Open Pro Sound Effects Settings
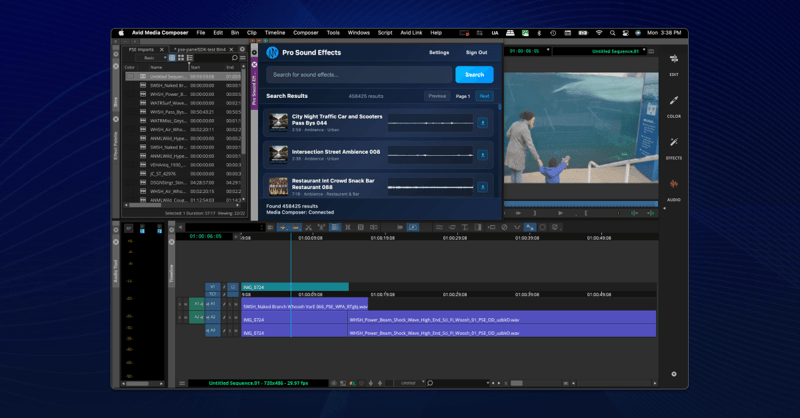Image resolution: width=800 pixels, height=418 pixels. pyautogui.click(x=439, y=53)
